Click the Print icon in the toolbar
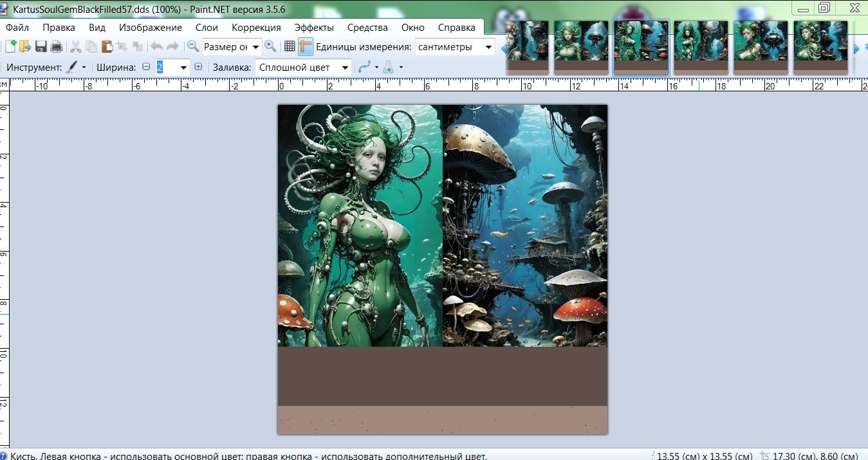 [57, 46]
